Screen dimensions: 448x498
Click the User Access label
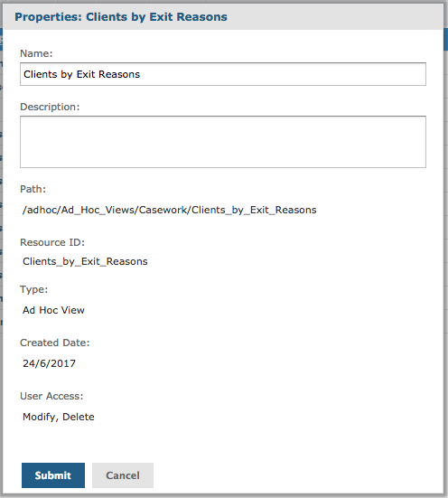[x=51, y=396]
